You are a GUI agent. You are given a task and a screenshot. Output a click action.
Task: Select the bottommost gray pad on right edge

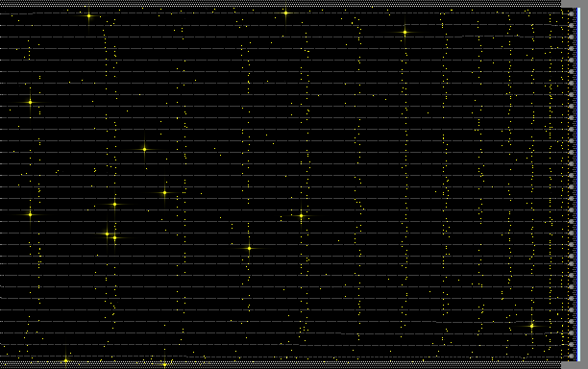[571, 356]
